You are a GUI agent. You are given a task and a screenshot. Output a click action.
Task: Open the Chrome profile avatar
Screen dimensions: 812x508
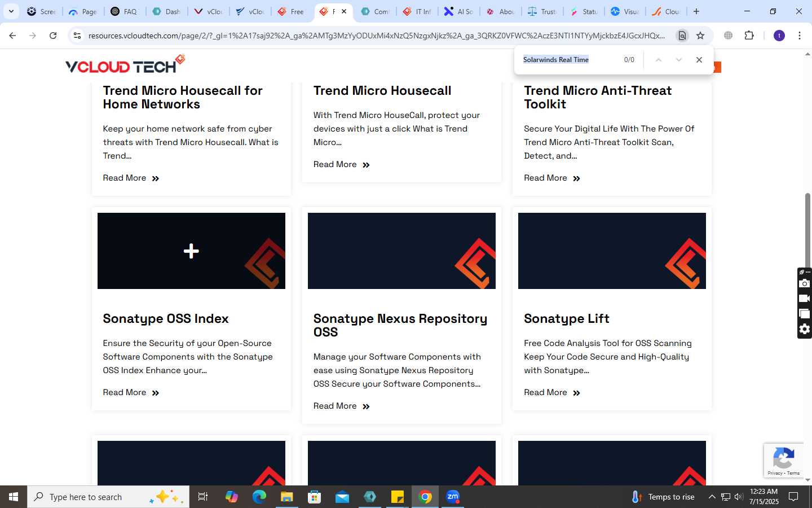[779, 36]
